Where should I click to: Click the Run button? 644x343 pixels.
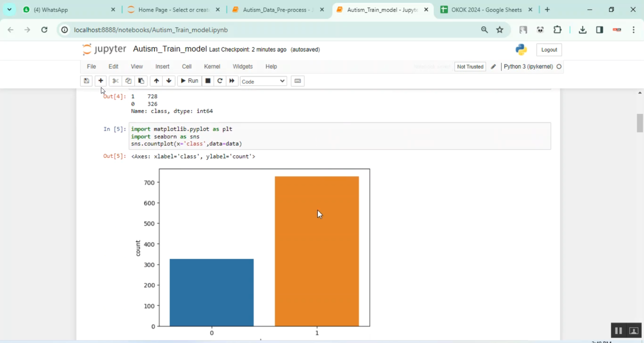click(189, 81)
